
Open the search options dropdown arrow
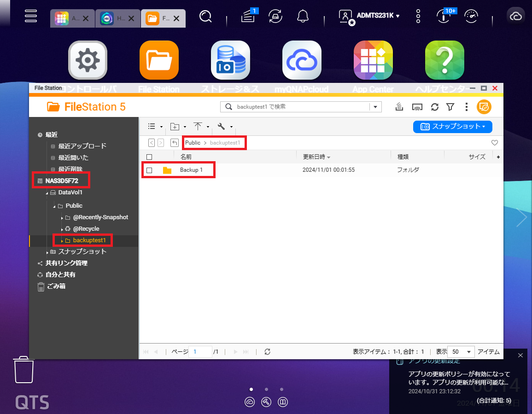click(375, 106)
